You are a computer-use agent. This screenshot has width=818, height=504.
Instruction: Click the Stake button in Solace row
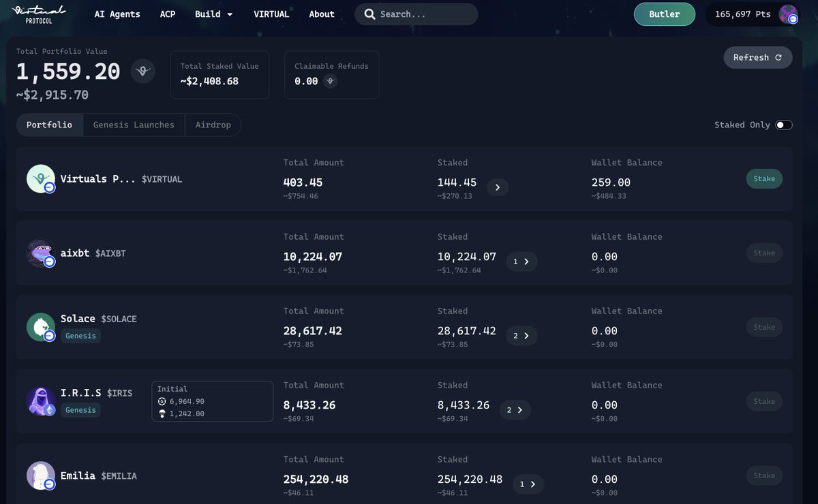764,327
